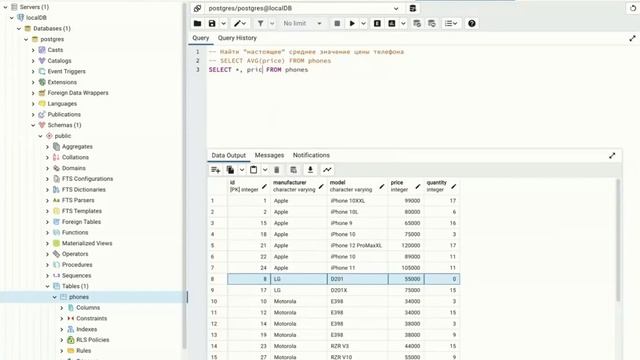Click the Edit pencil toolbar icon
Image resolution: width=640 pixels, height=360 pixels.
pos(238,24)
